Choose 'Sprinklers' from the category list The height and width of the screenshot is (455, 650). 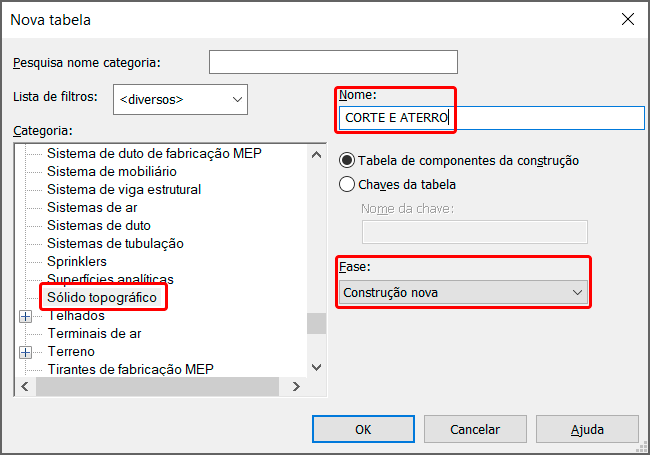77,261
